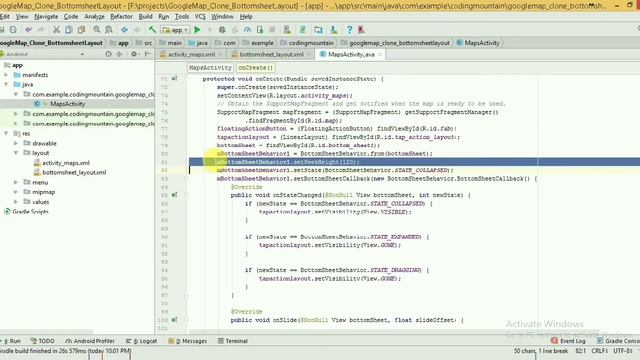
Task: Click the Find magnifier icon
Action: [97, 30]
